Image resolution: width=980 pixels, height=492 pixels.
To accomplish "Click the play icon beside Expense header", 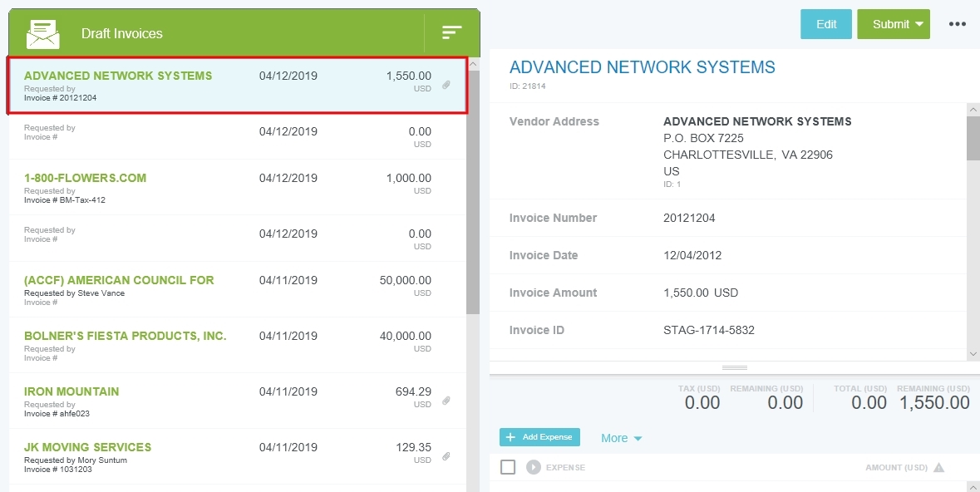I will (533, 467).
